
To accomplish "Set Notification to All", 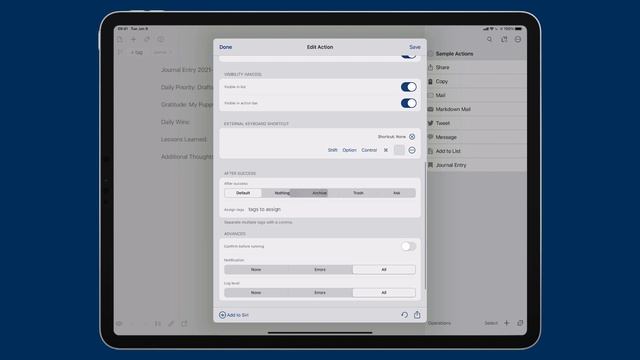I will click(x=384, y=269).
